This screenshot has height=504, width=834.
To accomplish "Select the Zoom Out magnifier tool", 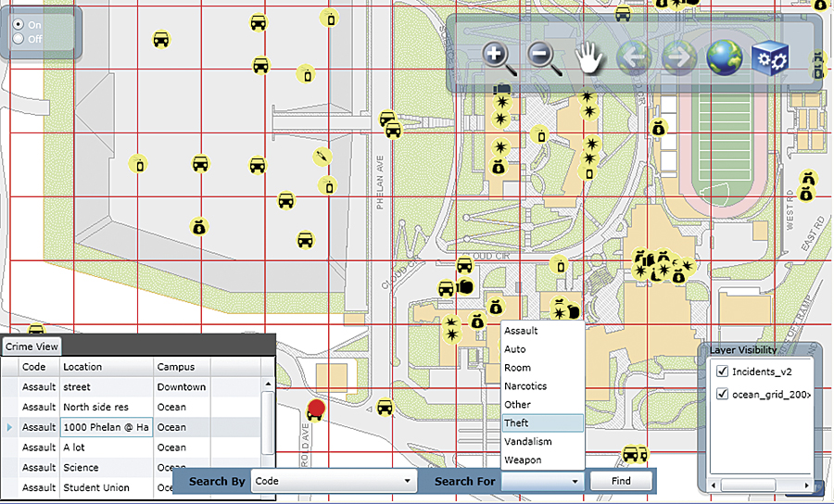I will (x=544, y=58).
